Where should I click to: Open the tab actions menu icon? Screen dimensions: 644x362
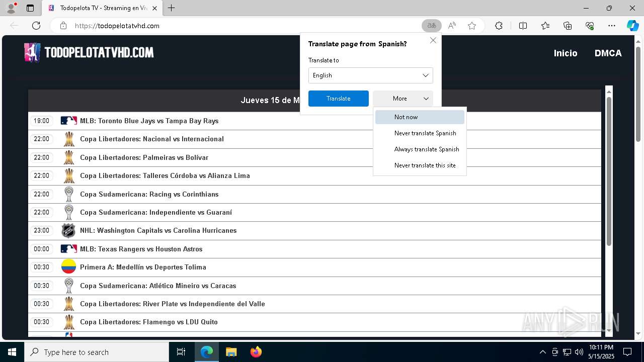[30, 8]
